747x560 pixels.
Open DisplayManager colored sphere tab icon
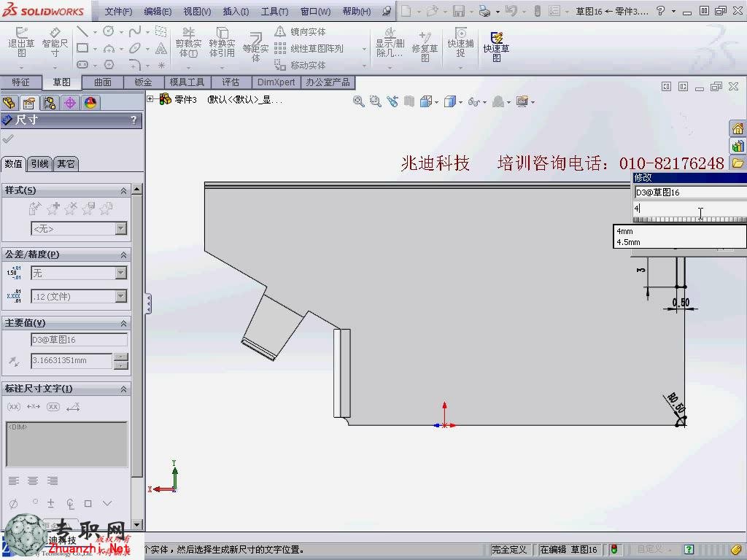[90, 103]
